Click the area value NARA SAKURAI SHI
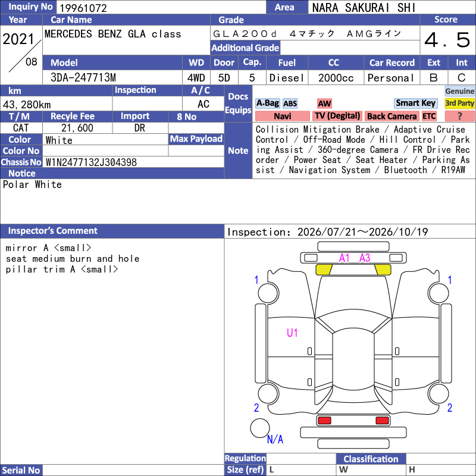The image size is (476, 476). click(x=364, y=8)
